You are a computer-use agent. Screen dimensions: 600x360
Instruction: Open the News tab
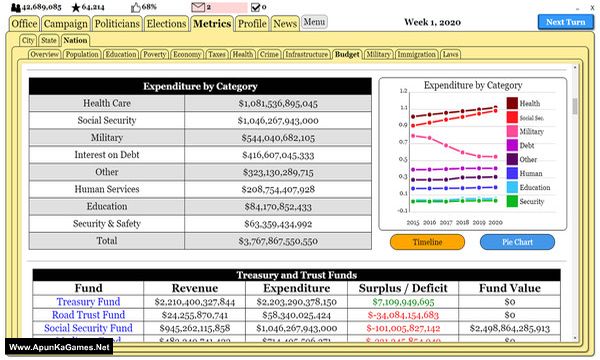coord(285,24)
